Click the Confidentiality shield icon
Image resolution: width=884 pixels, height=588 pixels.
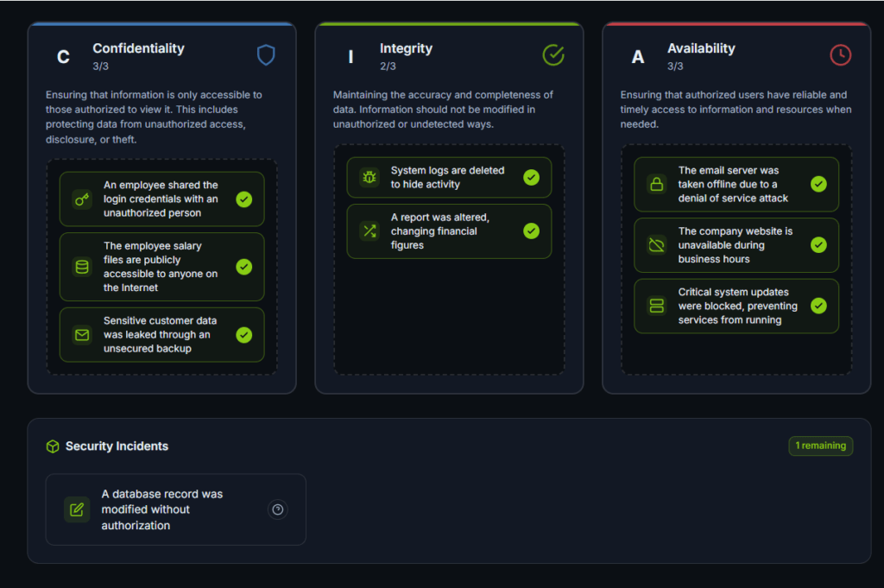point(266,55)
